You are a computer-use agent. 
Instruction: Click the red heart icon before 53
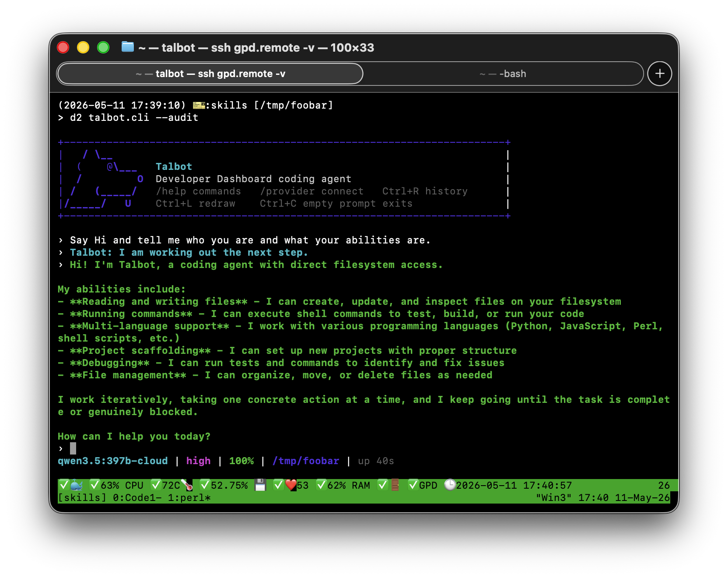(x=290, y=485)
